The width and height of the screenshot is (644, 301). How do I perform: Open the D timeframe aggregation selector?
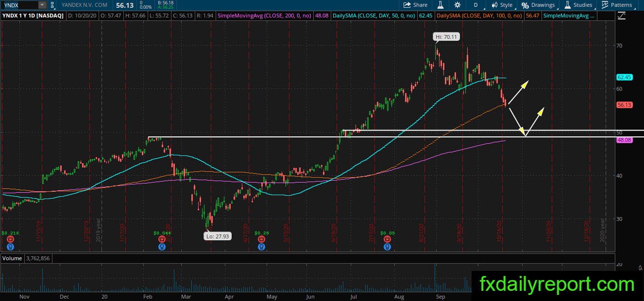(x=475, y=5)
